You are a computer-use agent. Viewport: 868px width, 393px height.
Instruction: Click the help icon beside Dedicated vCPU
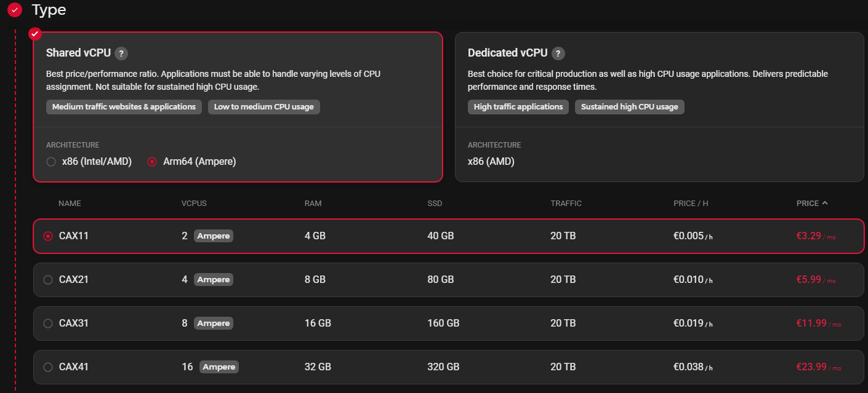click(558, 53)
